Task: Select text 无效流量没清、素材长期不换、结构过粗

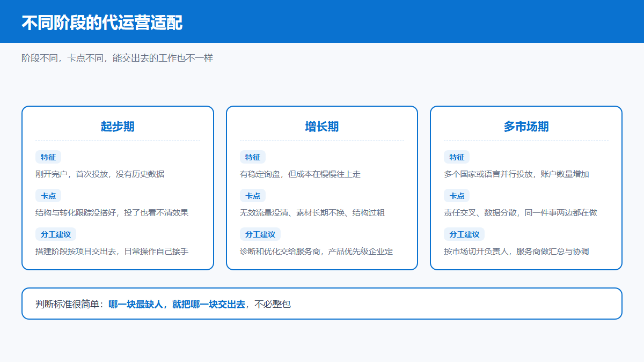Action: click(312, 213)
